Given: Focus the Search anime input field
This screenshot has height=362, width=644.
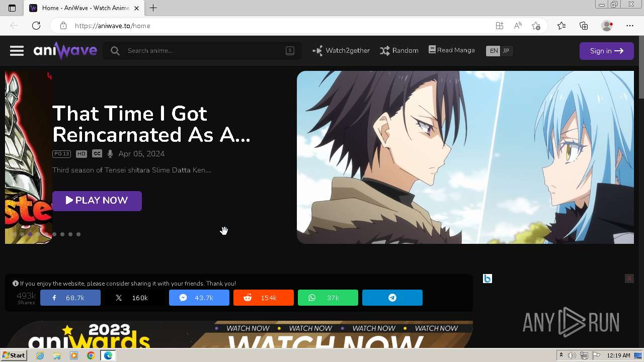Looking at the screenshot, I should (x=202, y=51).
